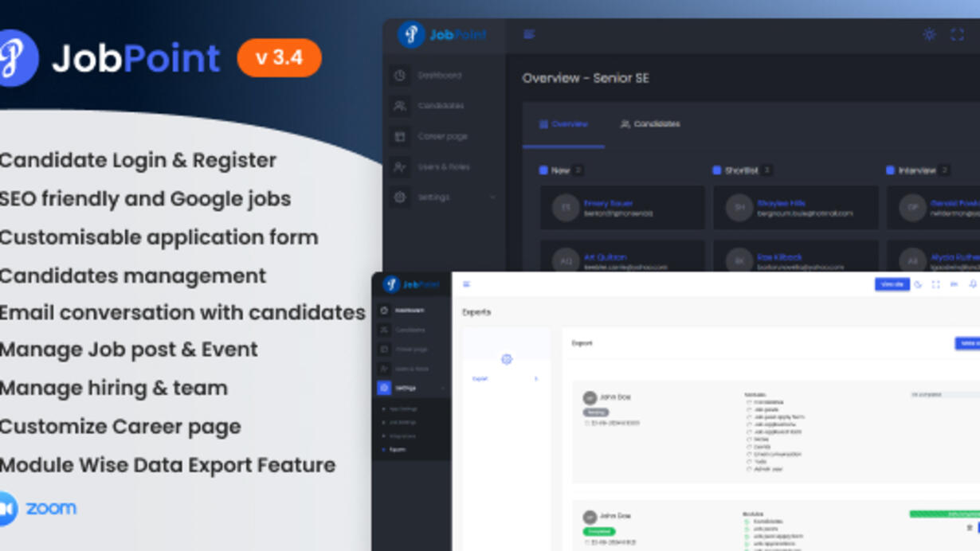Click the highlighted Settings gear icon
Viewport: 980px width, 551px height.
coord(384,388)
